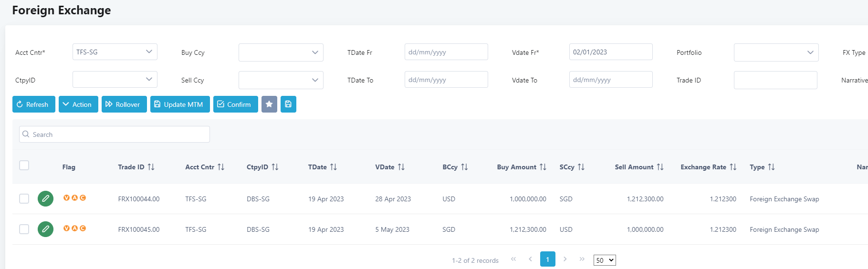
Task: Expand the Buy Ccy dropdown
Action: point(281,52)
